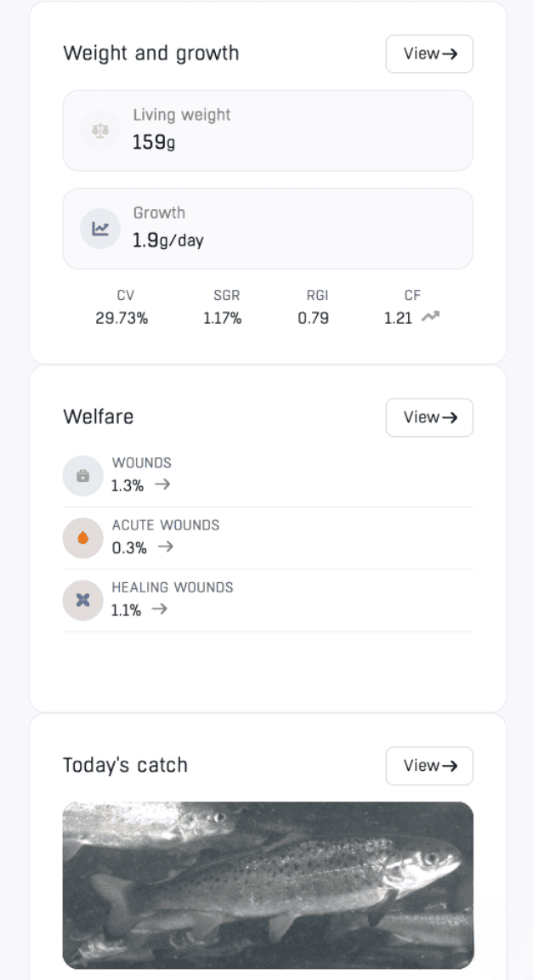Select the Growth 1.9g/day card
Screen dimensions: 533x980
tap(268, 229)
